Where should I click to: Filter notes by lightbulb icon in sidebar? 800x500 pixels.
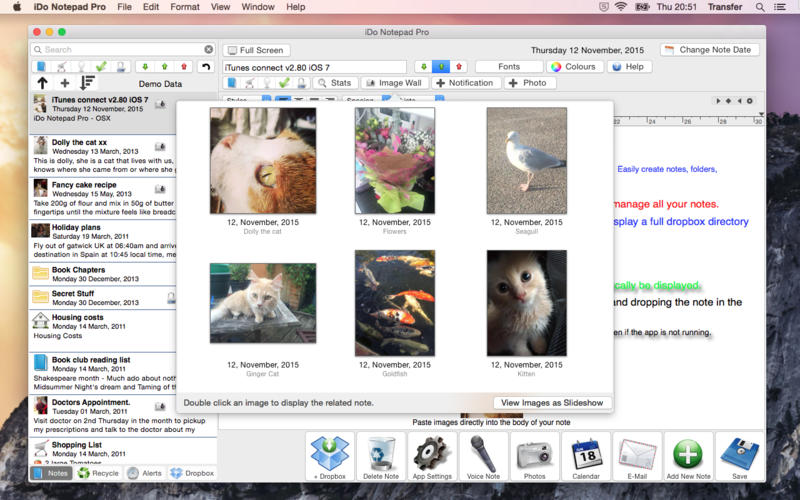81,66
